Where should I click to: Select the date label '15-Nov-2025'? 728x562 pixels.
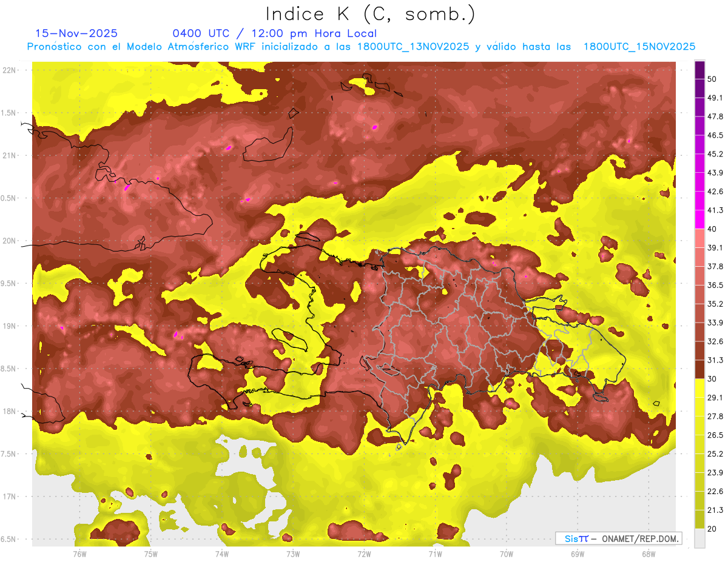pos(77,33)
